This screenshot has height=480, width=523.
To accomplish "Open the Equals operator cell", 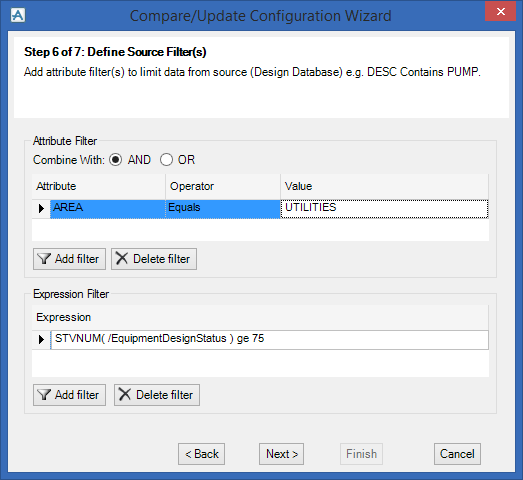I will 223,209.
